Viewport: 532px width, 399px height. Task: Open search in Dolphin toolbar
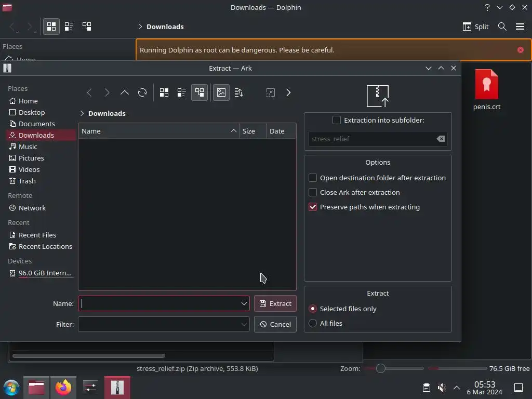coord(502,26)
